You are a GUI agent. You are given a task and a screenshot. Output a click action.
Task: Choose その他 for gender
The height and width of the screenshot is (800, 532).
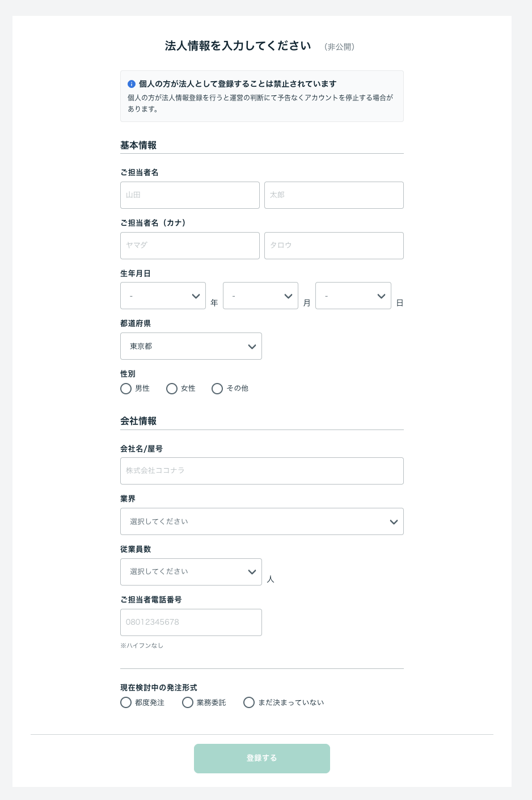click(217, 389)
